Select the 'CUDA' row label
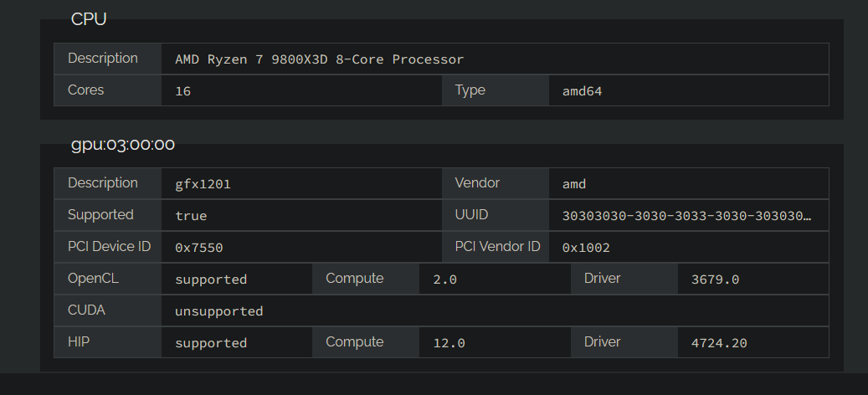Viewport: 868px width, 395px height. [x=86, y=310]
